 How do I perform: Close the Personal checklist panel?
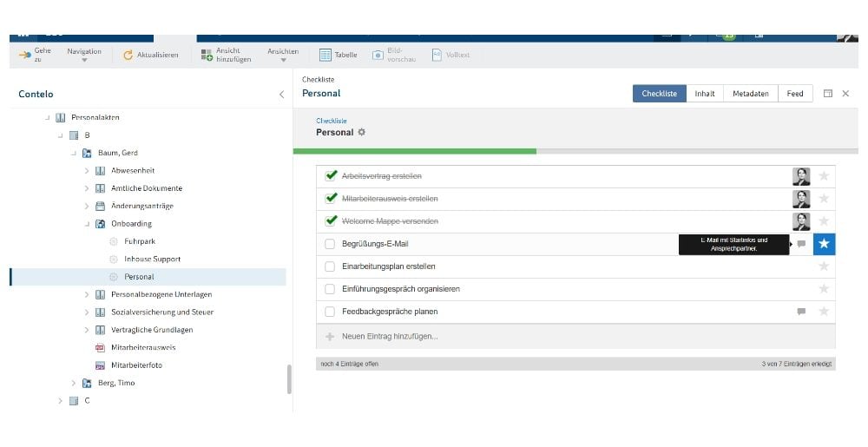845,94
